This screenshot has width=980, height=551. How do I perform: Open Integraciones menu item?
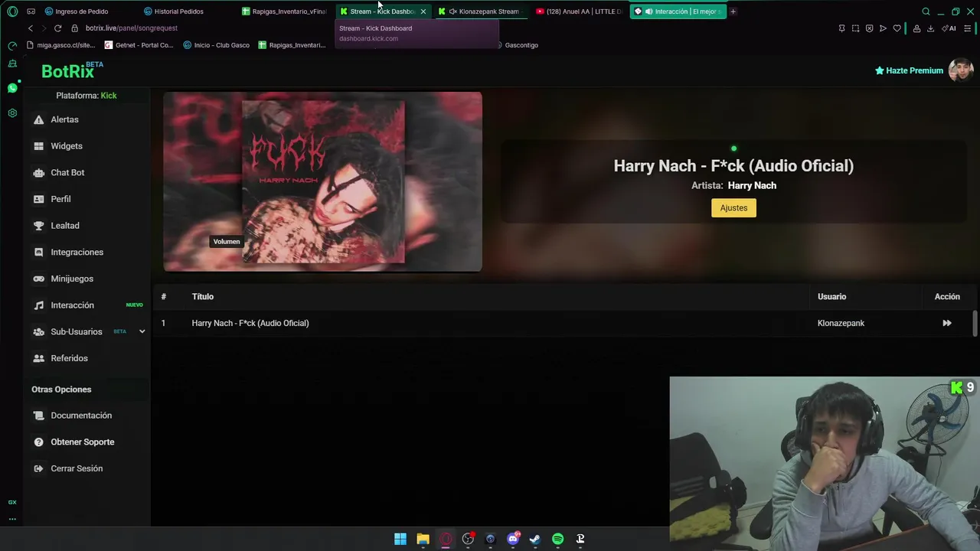tap(77, 252)
